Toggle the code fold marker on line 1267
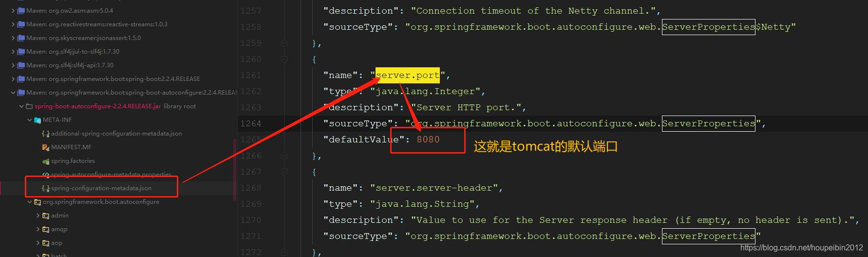 coord(284,172)
